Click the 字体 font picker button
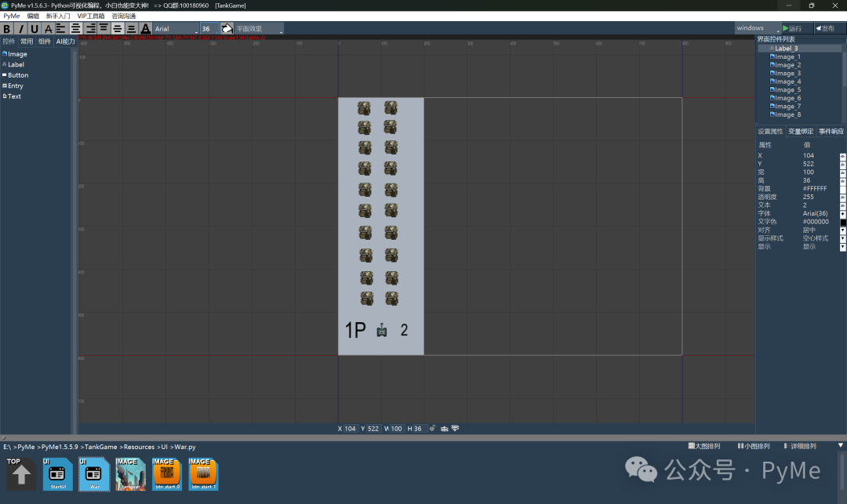847x504 pixels. 842,214
